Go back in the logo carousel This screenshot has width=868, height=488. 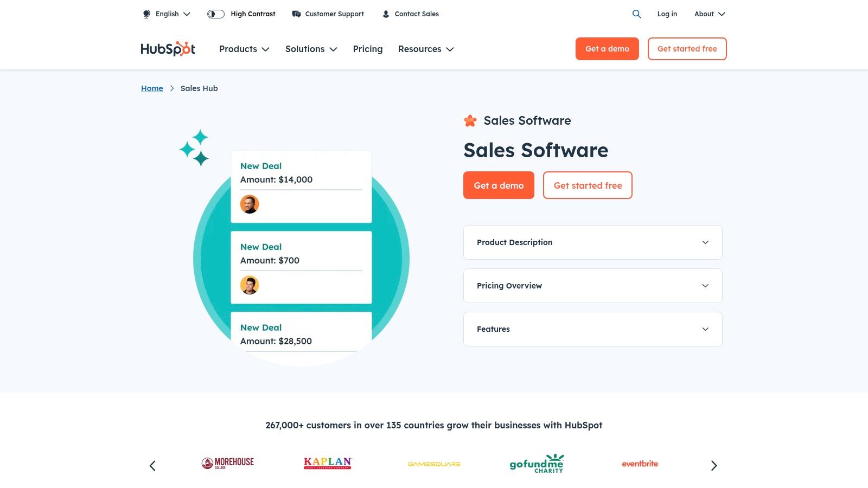152,465
